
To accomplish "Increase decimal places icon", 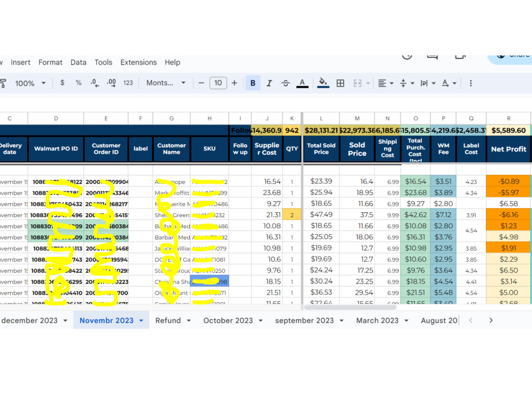I will pos(111,83).
